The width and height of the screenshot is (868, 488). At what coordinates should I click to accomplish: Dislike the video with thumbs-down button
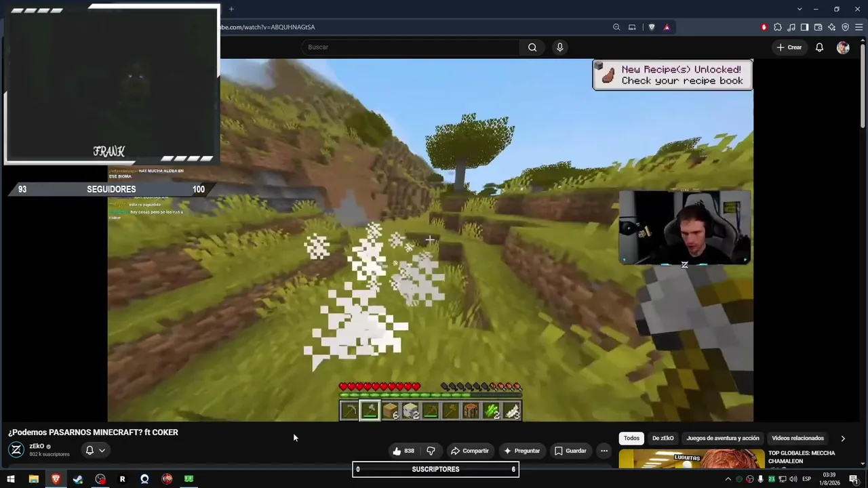[x=431, y=451]
